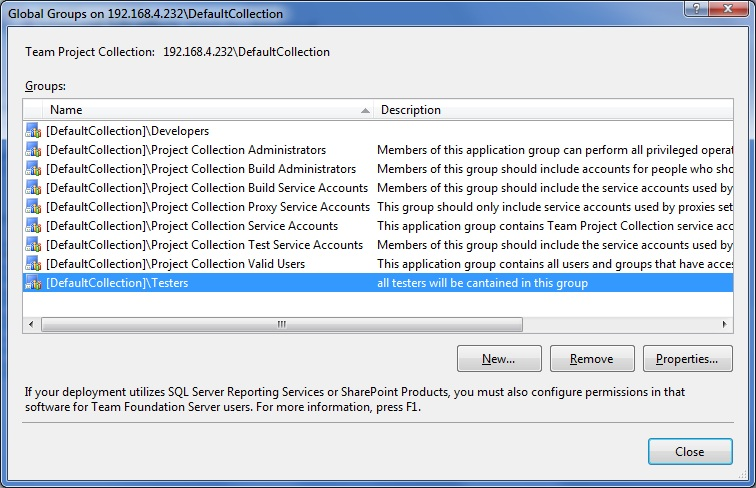
Task: Click the icon for Project Collection Build Administrators
Action: 33,169
